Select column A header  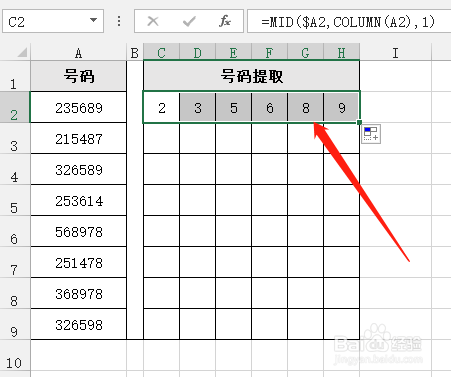click(78, 52)
